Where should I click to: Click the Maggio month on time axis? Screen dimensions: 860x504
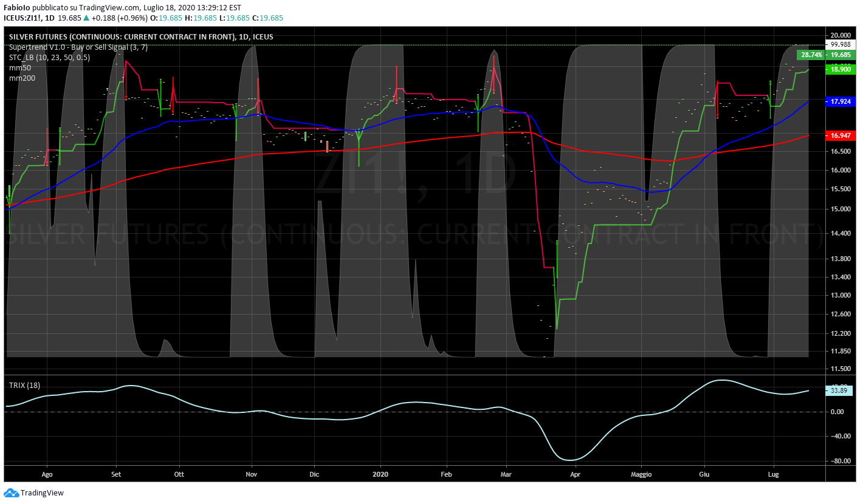(x=641, y=474)
